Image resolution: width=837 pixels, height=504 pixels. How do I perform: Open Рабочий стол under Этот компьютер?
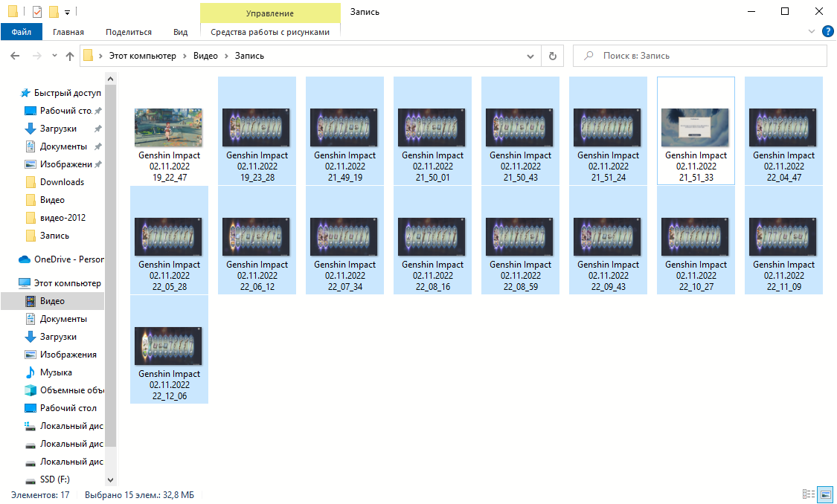pyautogui.click(x=68, y=407)
